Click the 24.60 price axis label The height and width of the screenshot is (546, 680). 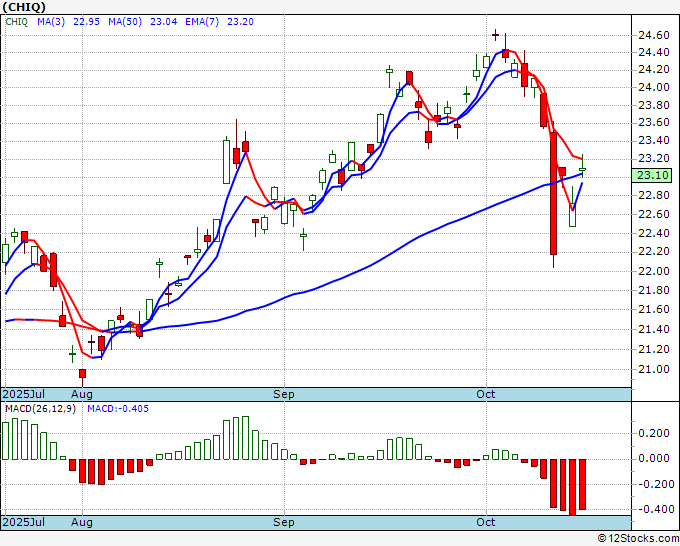coord(654,35)
